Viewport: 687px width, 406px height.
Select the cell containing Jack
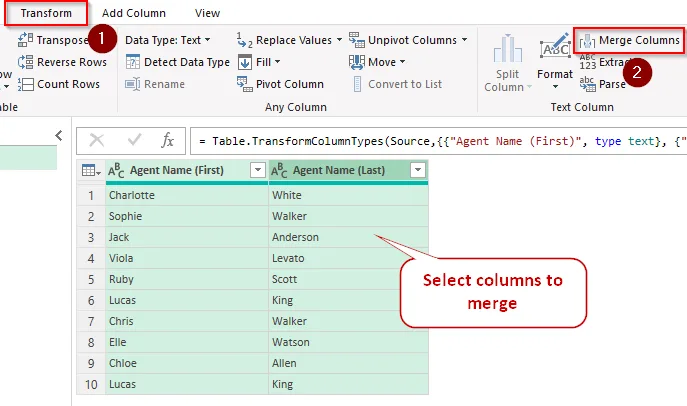[x=187, y=237]
